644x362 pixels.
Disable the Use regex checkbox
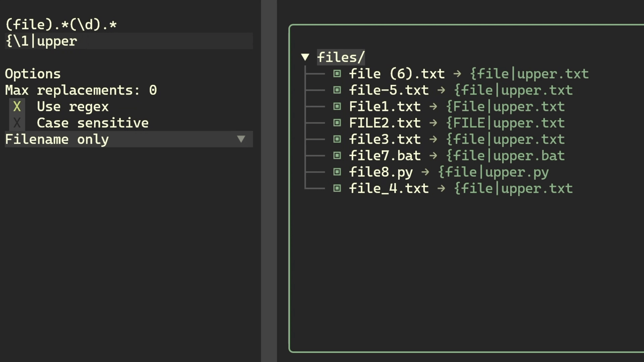(x=17, y=107)
